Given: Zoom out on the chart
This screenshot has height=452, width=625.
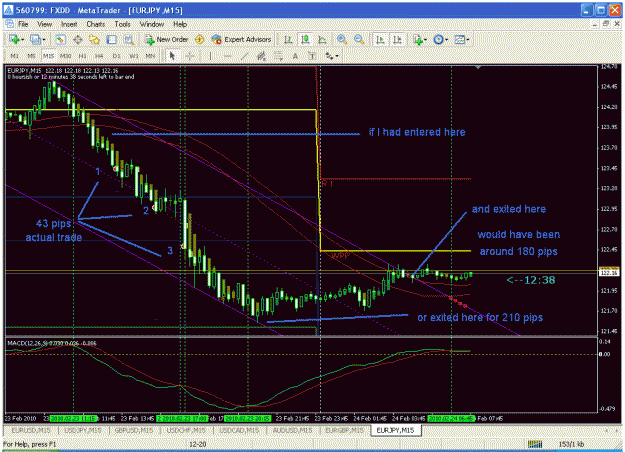Looking at the screenshot, I should pyautogui.click(x=359, y=39).
